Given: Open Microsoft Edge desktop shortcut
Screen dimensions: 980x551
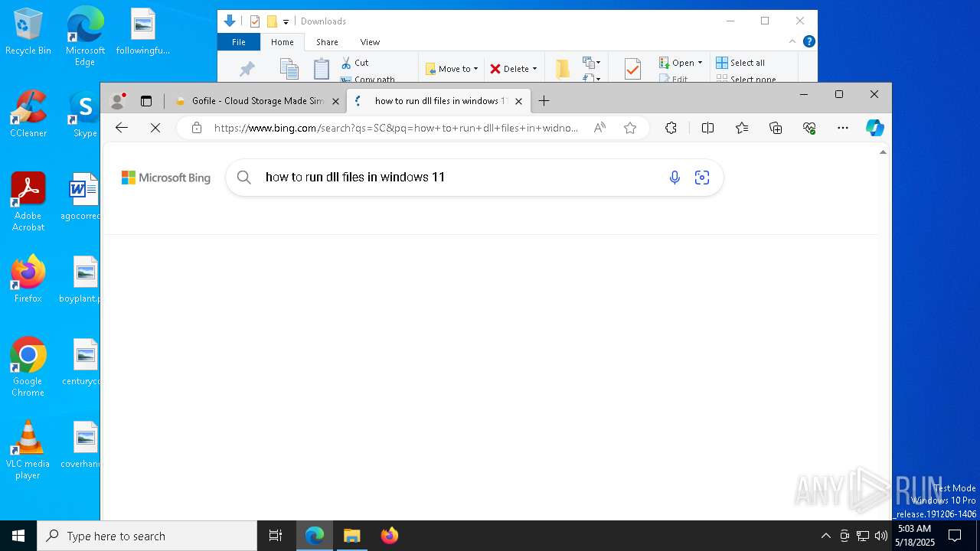Looking at the screenshot, I should coord(85,37).
